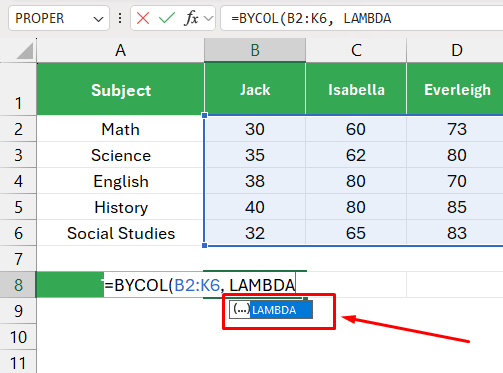Confirm the formula with the green checkmark
The image size is (503, 373).
(167, 18)
